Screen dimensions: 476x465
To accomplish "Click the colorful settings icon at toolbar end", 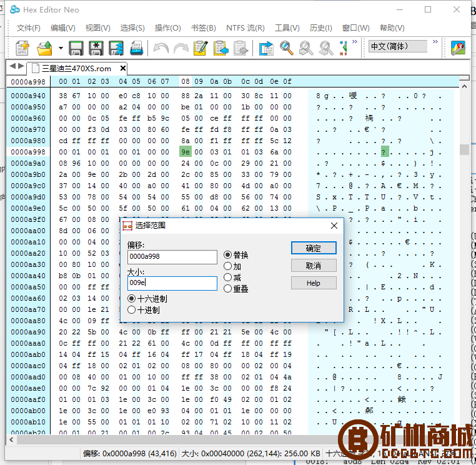I will click(x=458, y=48).
